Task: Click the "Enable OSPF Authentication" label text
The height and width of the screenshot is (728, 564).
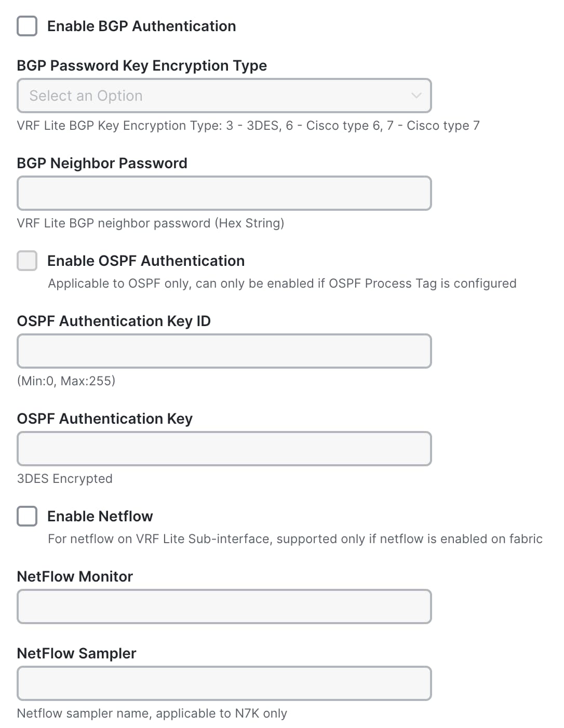Action: 145,261
